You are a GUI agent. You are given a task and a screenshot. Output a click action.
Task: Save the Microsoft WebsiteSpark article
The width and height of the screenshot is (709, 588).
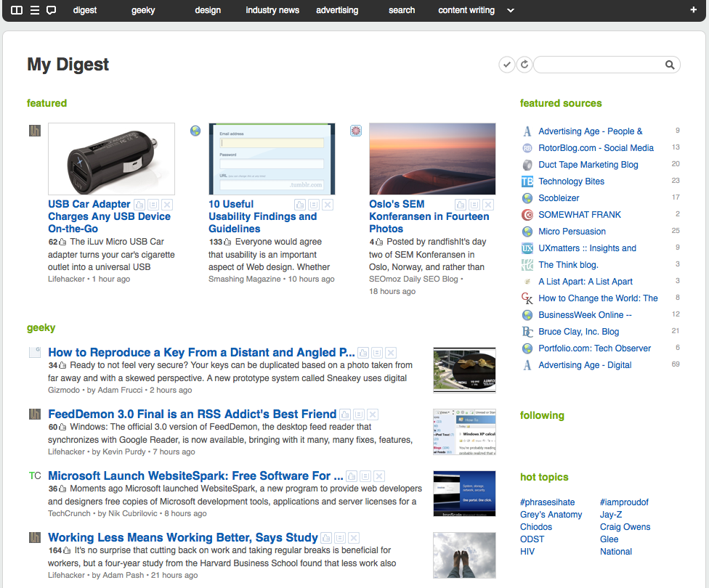(x=366, y=476)
